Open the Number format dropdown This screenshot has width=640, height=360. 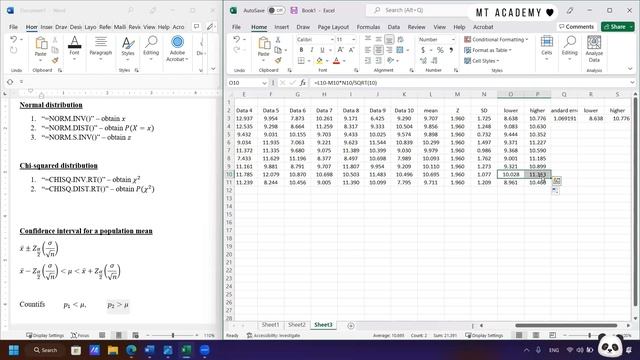pos(453,40)
